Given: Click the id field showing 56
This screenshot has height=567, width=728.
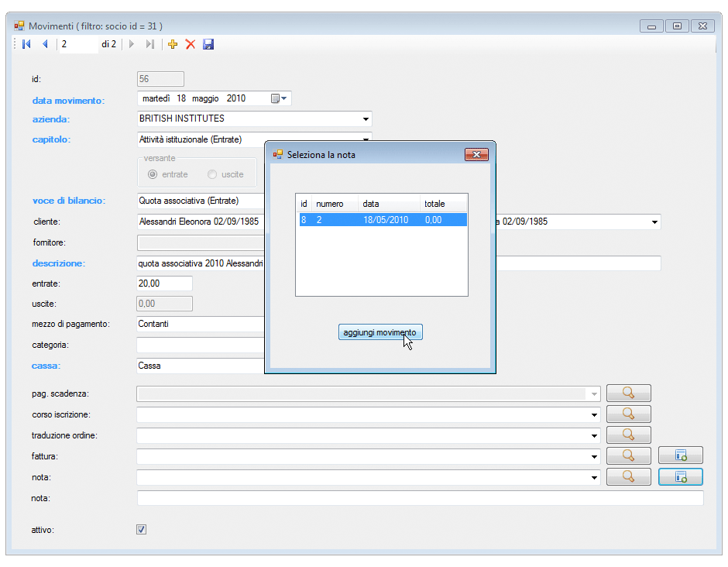Looking at the screenshot, I should click(x=160, y=79).
